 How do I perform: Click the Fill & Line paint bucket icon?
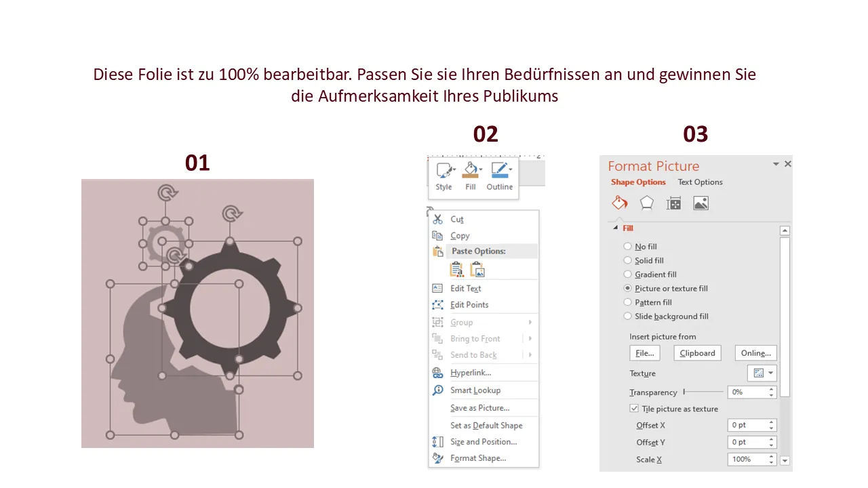[x=620, y=203]
